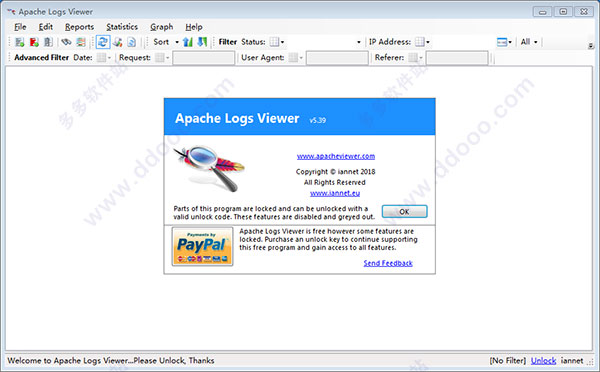This screenshot has height=372, width=600.
Task: Click the toolbar overflow icon at far right
Action: pyautogui.click(x=591, y=46)
